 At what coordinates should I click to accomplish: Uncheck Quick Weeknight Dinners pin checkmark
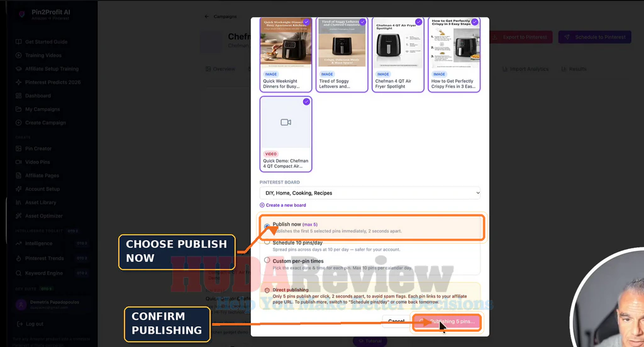tap(306, 22)
